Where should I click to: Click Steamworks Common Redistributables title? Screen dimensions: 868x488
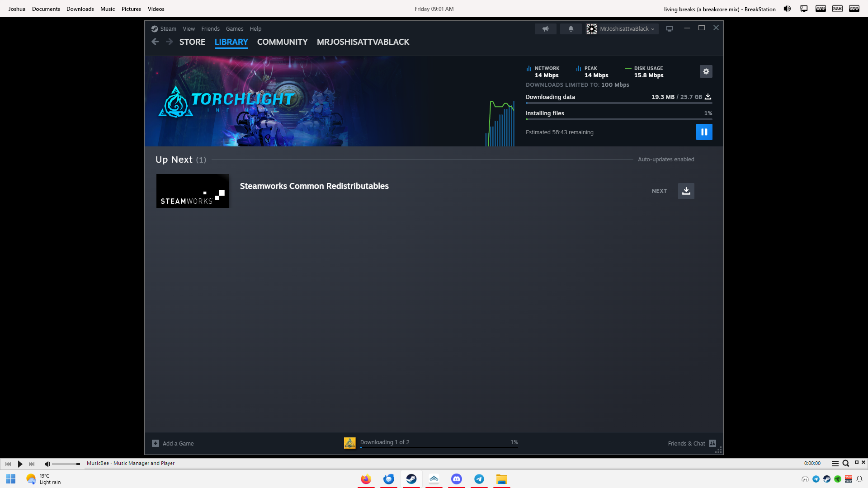314,186
